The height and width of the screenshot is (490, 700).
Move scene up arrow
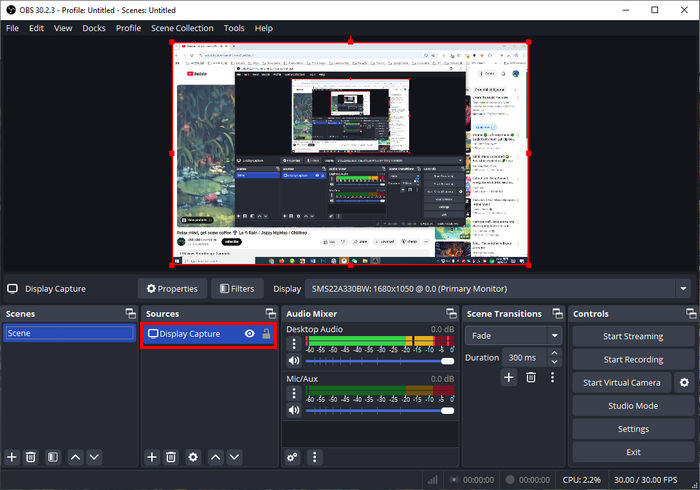[x=75, y=457]
